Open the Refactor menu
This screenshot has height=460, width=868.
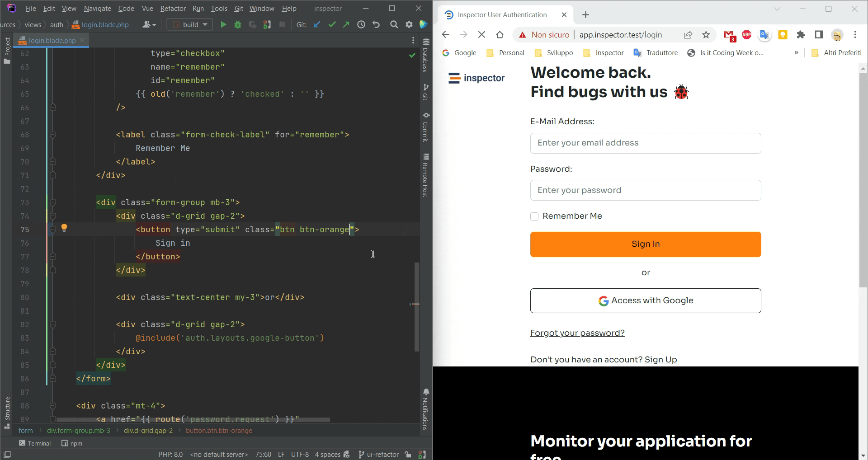(x=173, y=9)
